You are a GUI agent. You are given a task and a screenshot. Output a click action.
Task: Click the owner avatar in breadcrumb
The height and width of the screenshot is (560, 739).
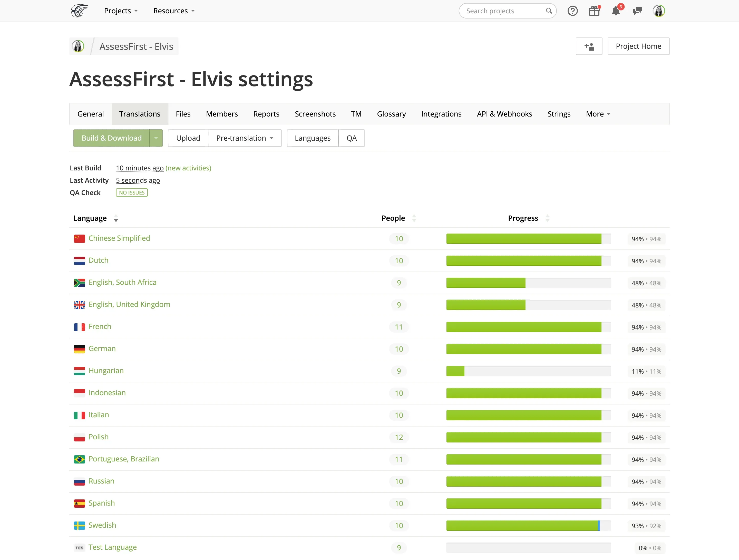(x=78, y=46)
